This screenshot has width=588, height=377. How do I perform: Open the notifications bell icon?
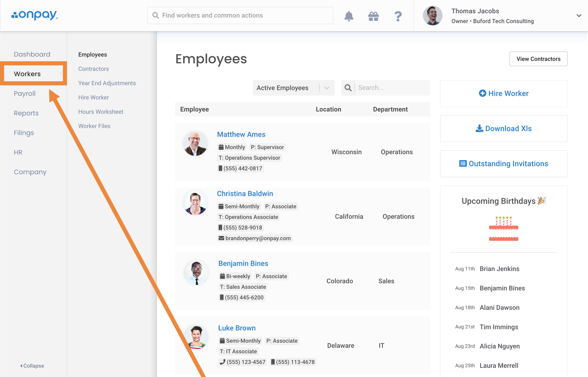pyautogui.click(x=349, y=16)
